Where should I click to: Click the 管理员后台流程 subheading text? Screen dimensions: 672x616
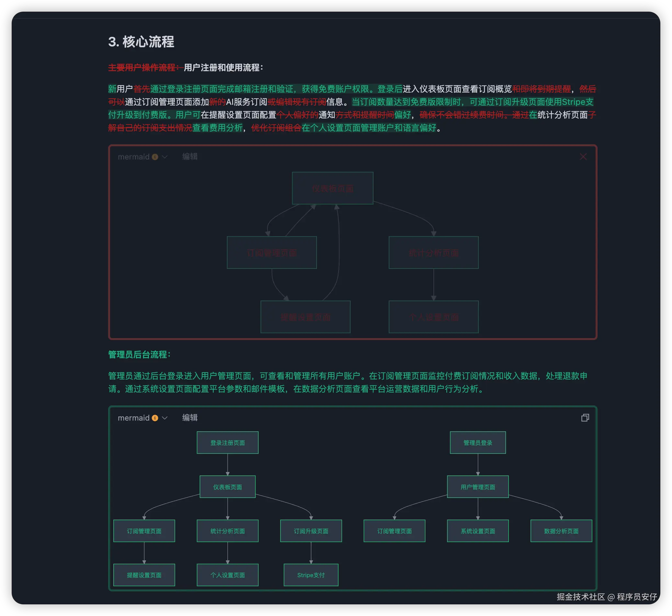pyautogui.click(x=139, y=354)
